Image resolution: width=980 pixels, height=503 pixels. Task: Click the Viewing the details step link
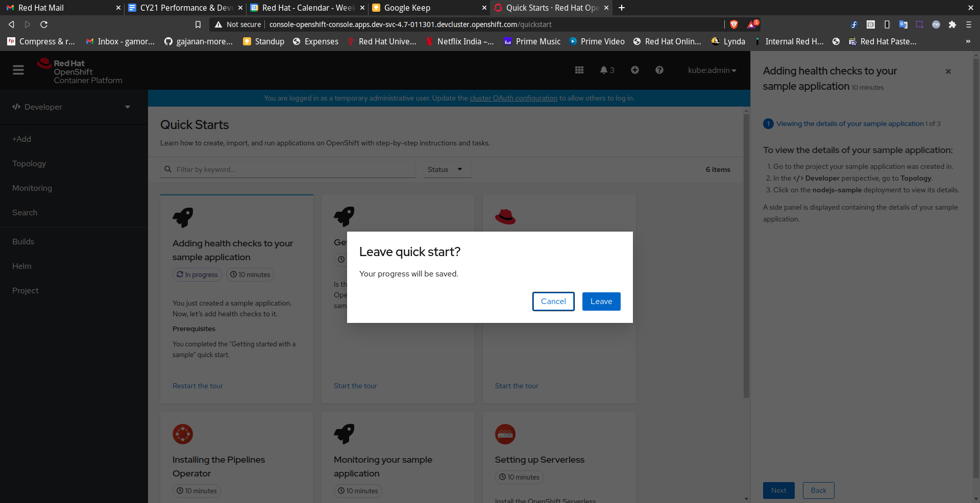[x=850, y=123]
